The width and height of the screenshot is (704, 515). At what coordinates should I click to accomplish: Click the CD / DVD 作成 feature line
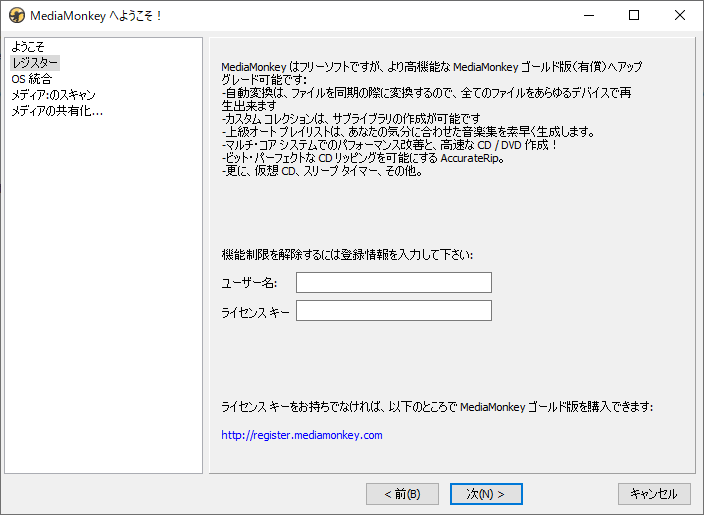pos(390,145)
